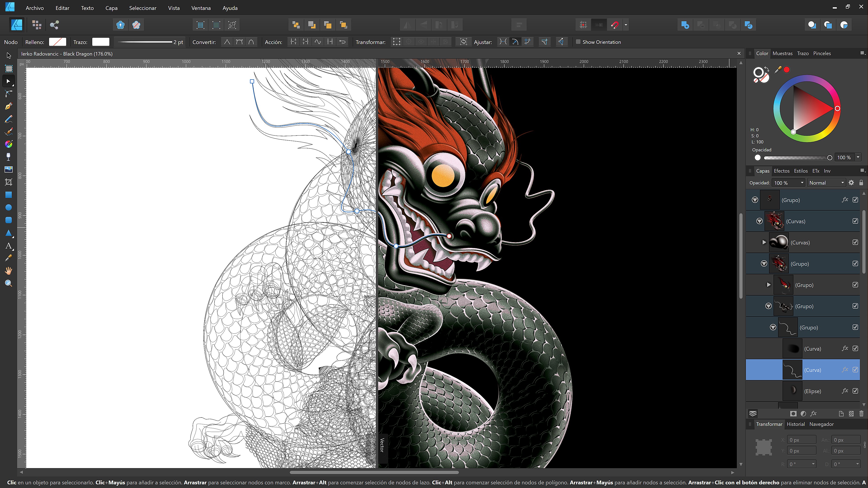This screenshot has width=868, height=488.
Task: Convert selected node to sharp corner
Action: click(x=227, y=42)
